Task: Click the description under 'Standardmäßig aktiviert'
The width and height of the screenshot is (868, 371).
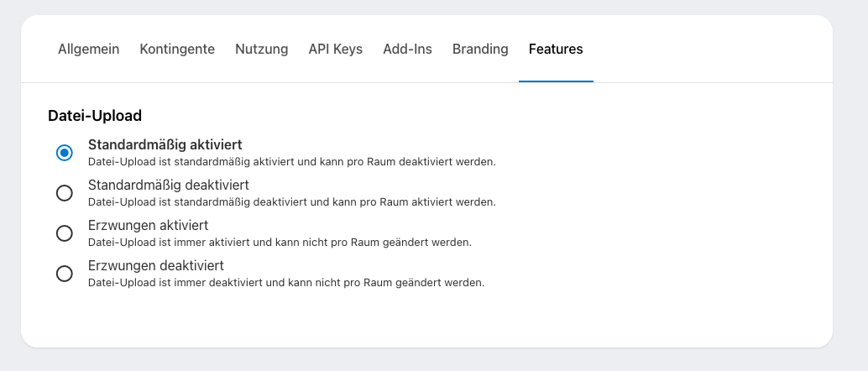Action: [291, 161]
